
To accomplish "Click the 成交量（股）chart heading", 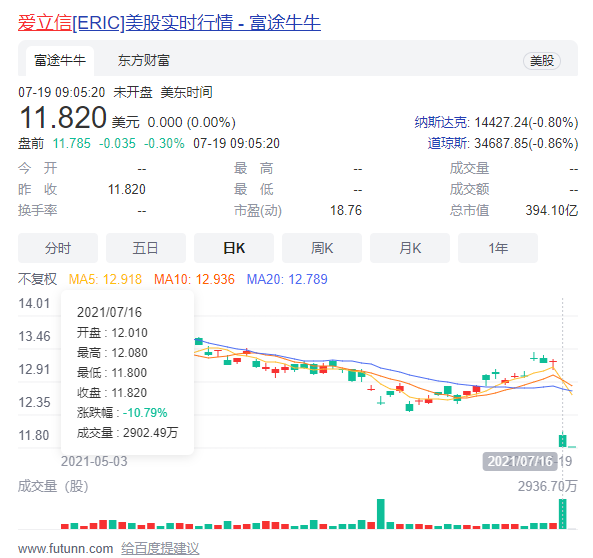I will point(53,486).
